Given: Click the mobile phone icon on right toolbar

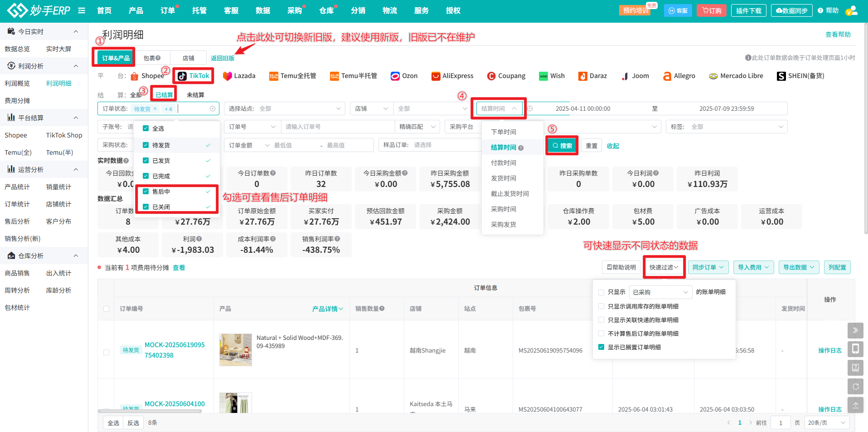Looking at the screenshot, I should pyautogui.click(x=855, y=349).
